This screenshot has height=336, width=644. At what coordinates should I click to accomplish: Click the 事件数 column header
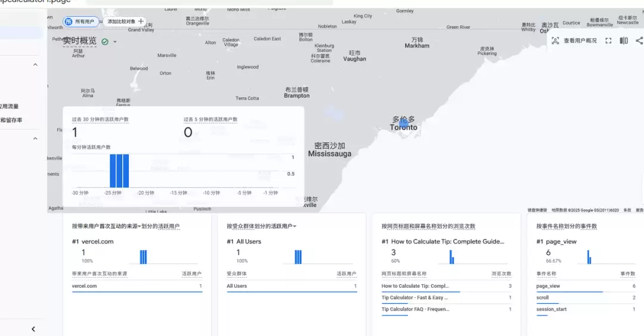627,273
